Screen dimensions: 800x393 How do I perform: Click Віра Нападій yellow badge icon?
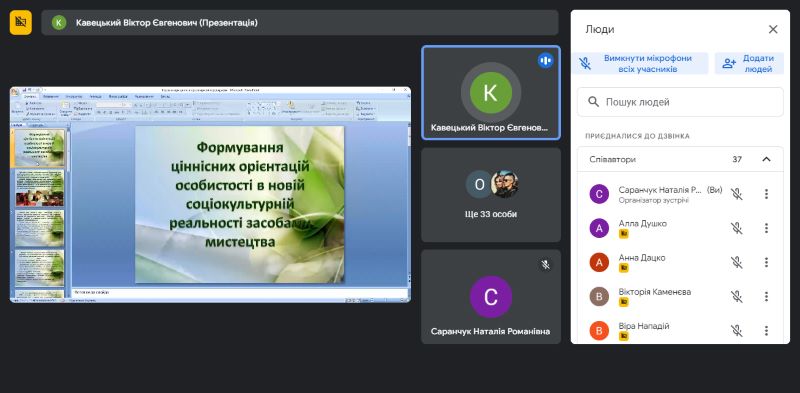pos(623,336)
